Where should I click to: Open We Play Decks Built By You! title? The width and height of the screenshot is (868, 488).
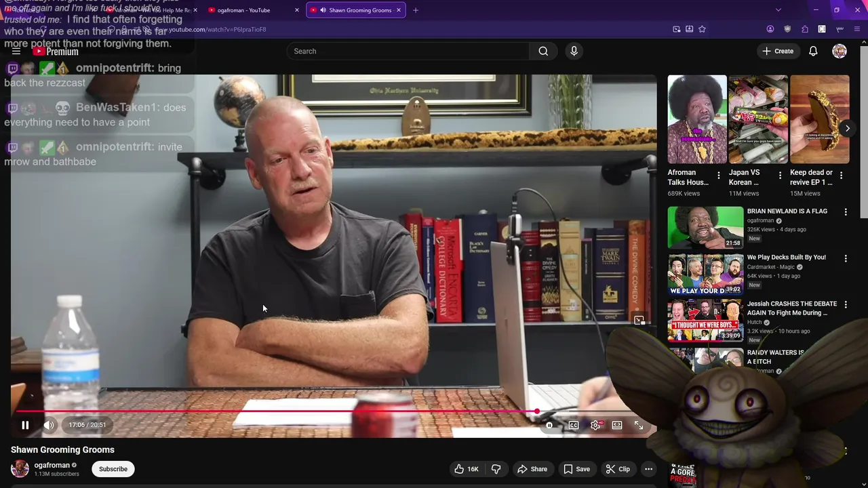(x=786, y=258)
